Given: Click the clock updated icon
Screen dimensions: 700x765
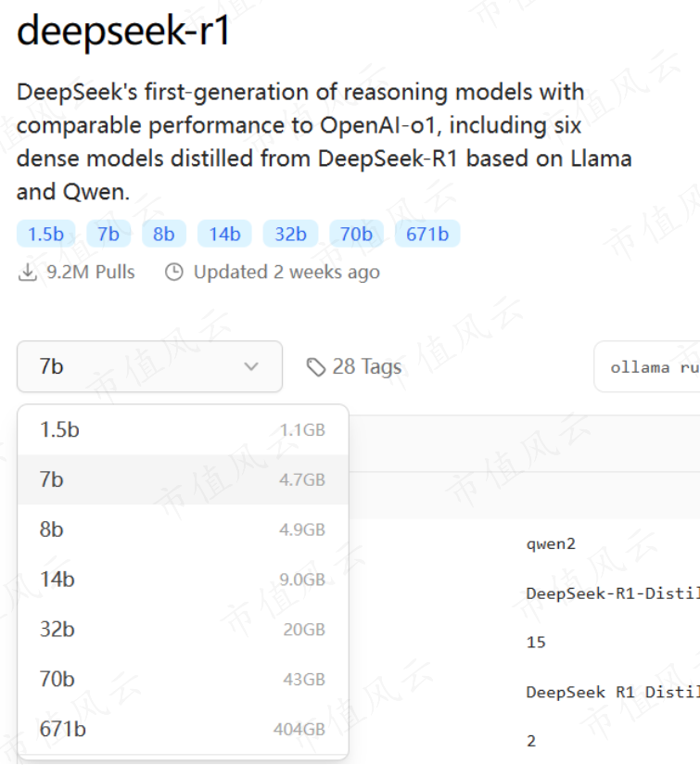Looking at the screenshot, I should (x=174, y=273).
